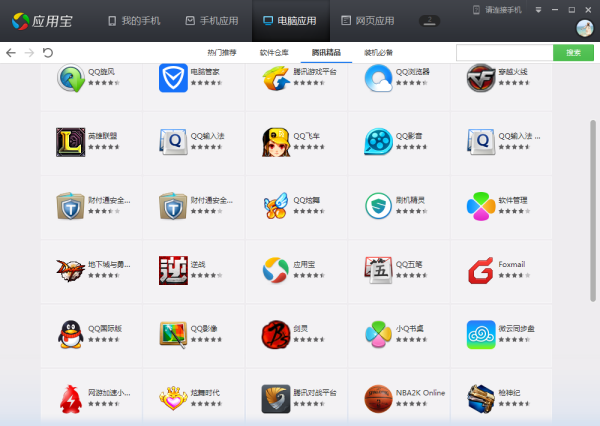600x426 pixels.
Task: Open the 枪神纪 gun icon
Action: click(481, 399)
